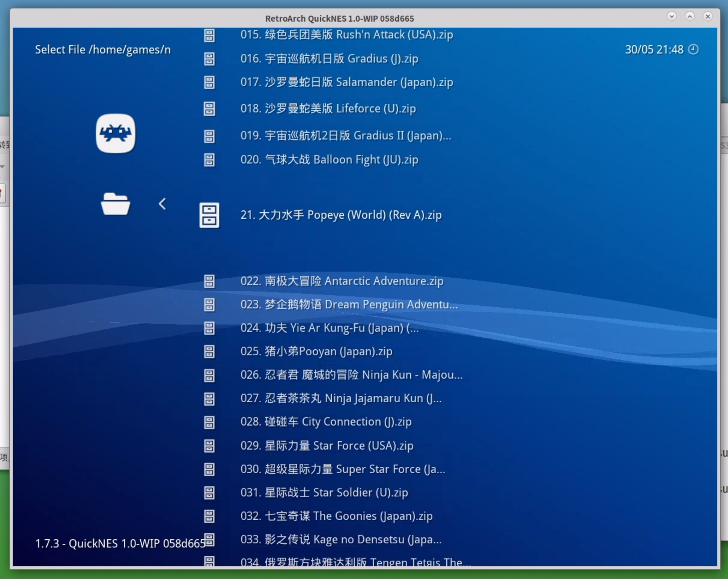Select 031. Star Soldier (U).zip
Viewport: 728px width, 579px height.
(324, 492)
